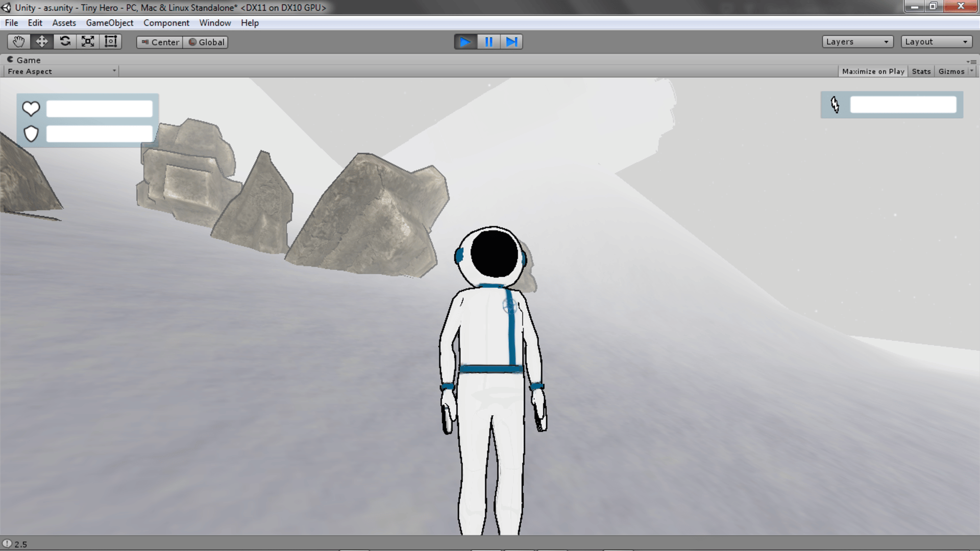Select the Move tool
This screenshot has height=551, width=980.
pos(42,42)
